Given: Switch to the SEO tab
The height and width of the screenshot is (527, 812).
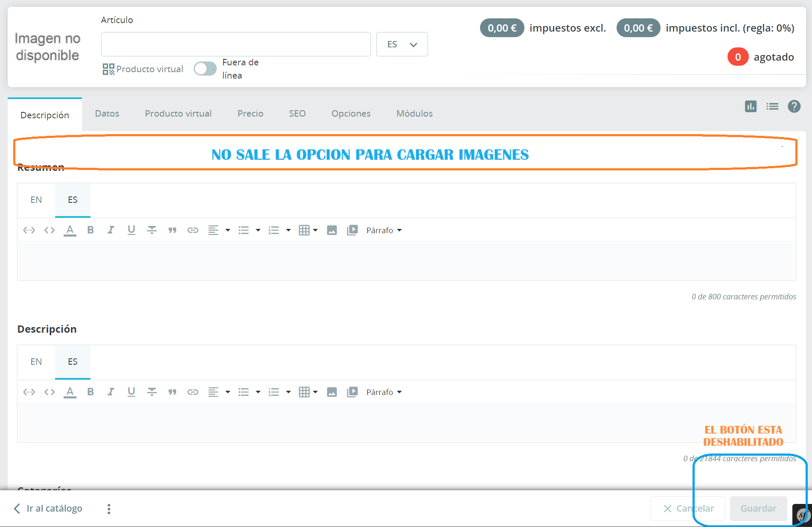Looking at the screenshot, I should click(297, 114).
